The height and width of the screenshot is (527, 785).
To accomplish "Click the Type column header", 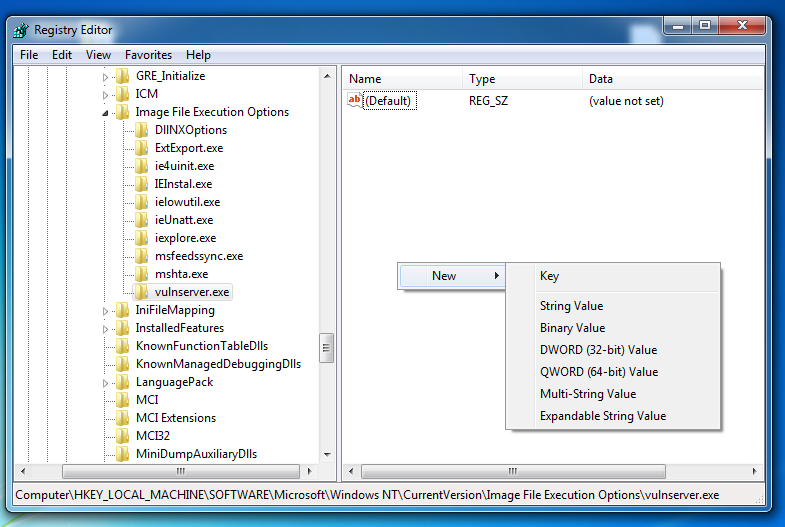I will (522, 79).
